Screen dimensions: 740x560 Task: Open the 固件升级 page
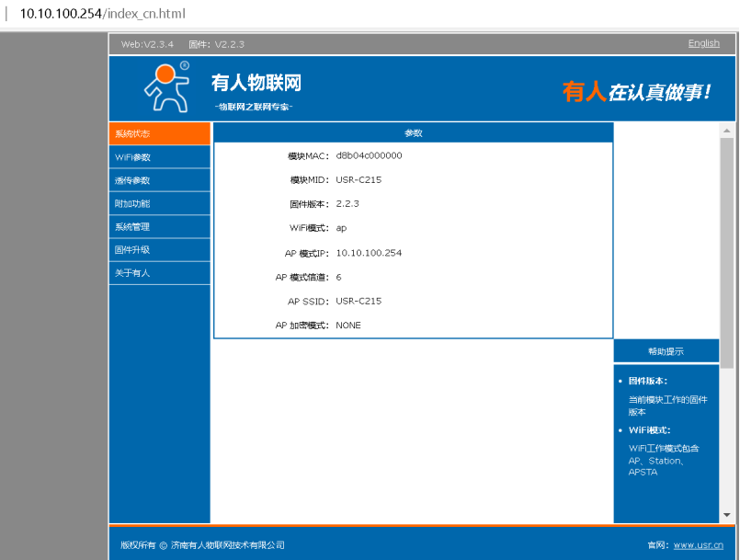[x=159, y=249]
